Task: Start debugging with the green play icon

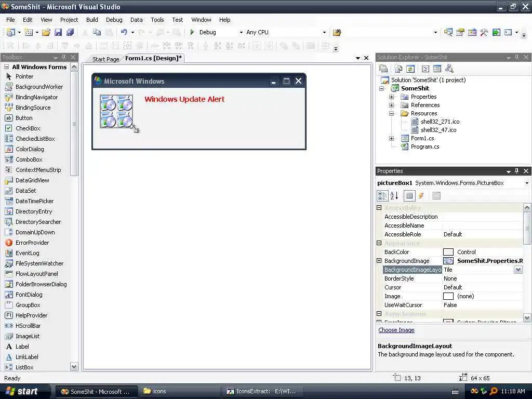Action: point(192,32)
